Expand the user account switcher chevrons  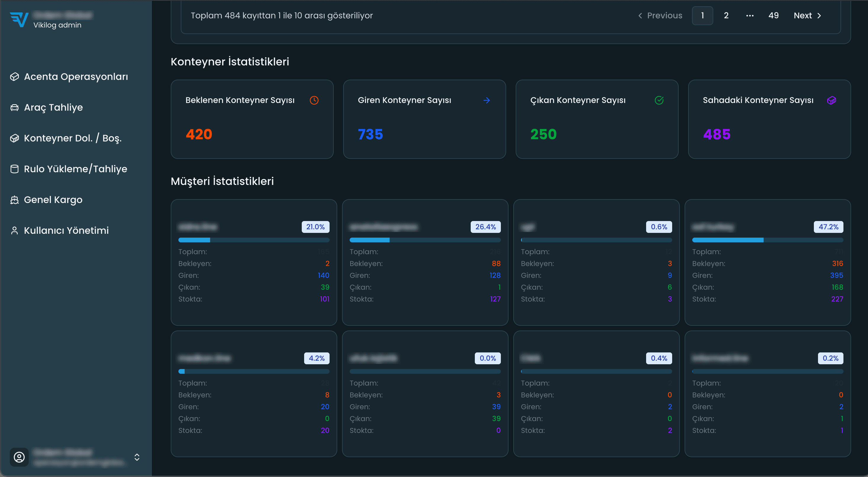click(137, 457)
